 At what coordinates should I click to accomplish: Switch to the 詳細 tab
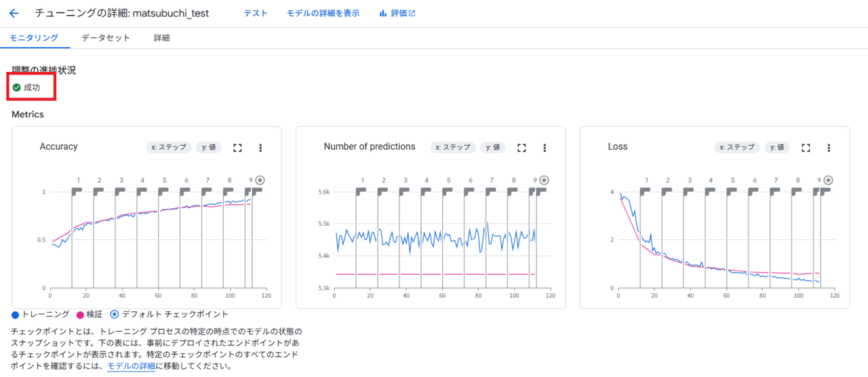pyautogui.click(x=161, y=38)
